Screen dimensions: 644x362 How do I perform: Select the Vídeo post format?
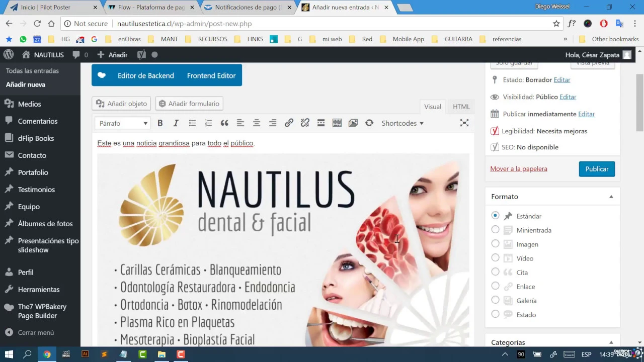496,257
